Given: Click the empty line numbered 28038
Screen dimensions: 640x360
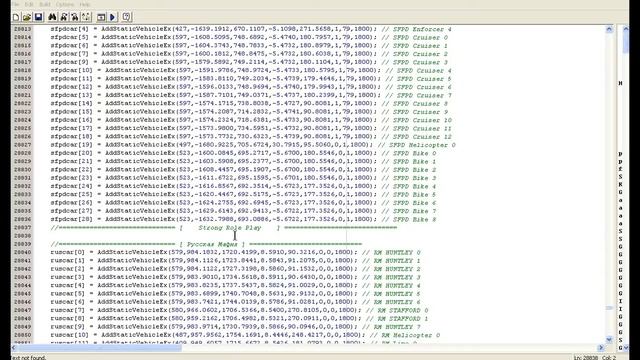Looking at the screenshot, I should (x=318, y=236).
